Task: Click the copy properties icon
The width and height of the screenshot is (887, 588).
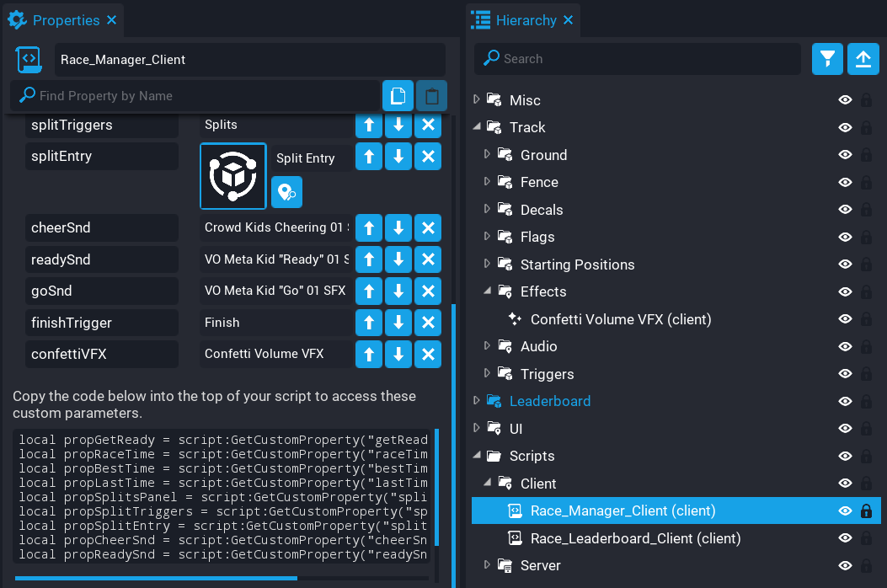Action: pyautogui.click(x=398, y=96)
